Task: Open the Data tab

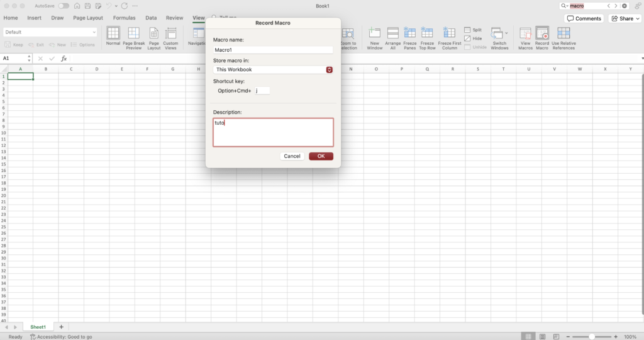Action: pyautogui.click(x=151, y=18)
